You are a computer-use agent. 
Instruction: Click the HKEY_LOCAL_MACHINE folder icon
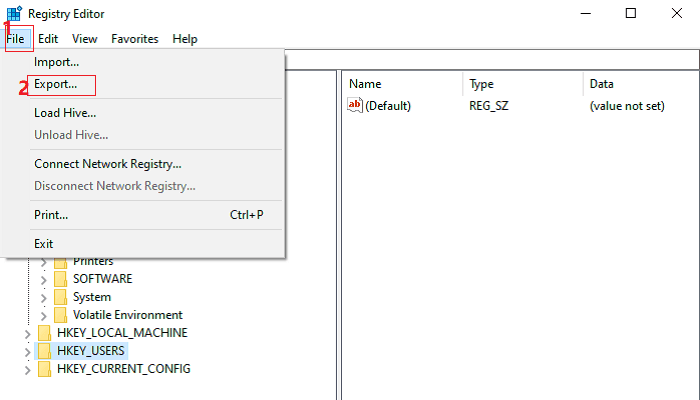44,333
